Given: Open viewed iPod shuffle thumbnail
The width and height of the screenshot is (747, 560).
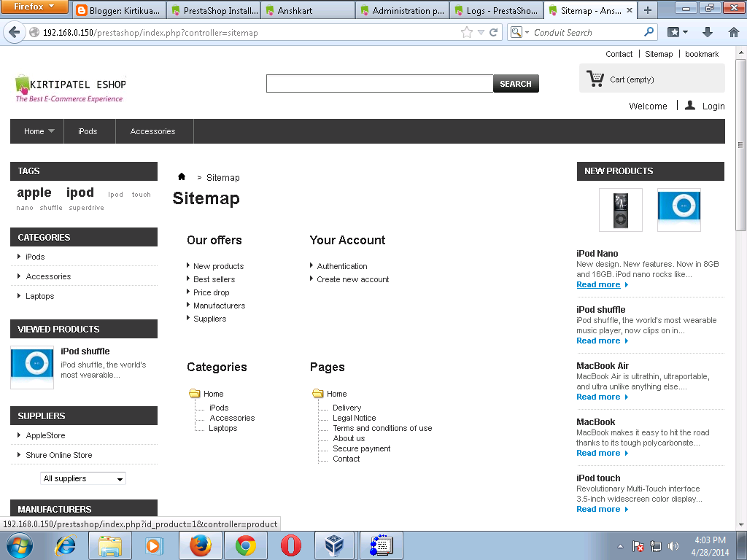Looking at the screenshot, I should point(32,367).
